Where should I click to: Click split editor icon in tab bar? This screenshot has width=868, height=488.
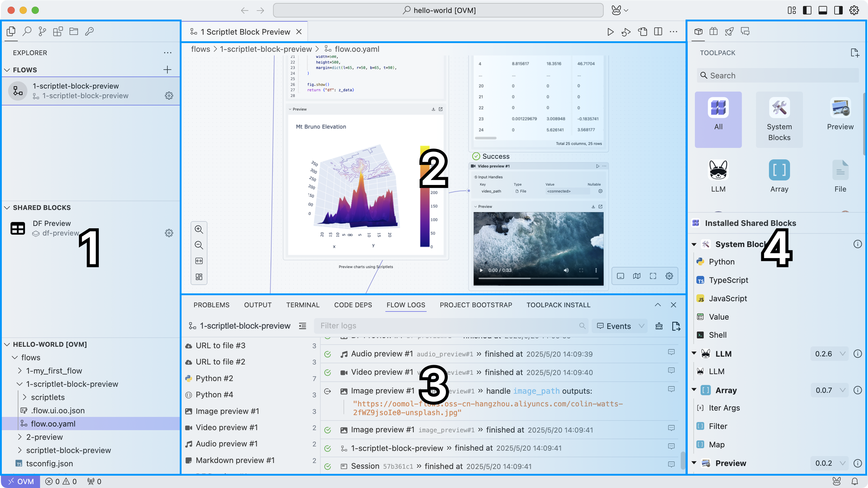point(658,32)
